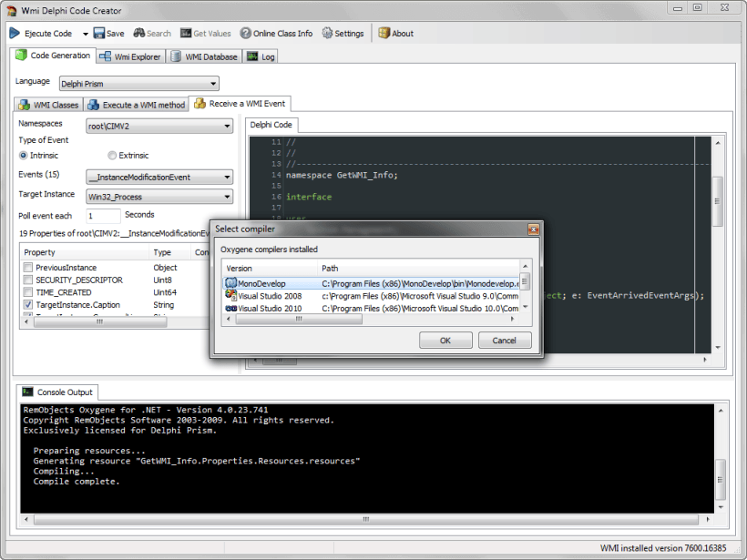Click the Get Values icon
Image resolution: width=747 pixels, height=560 pixels.
pos(186,33)
